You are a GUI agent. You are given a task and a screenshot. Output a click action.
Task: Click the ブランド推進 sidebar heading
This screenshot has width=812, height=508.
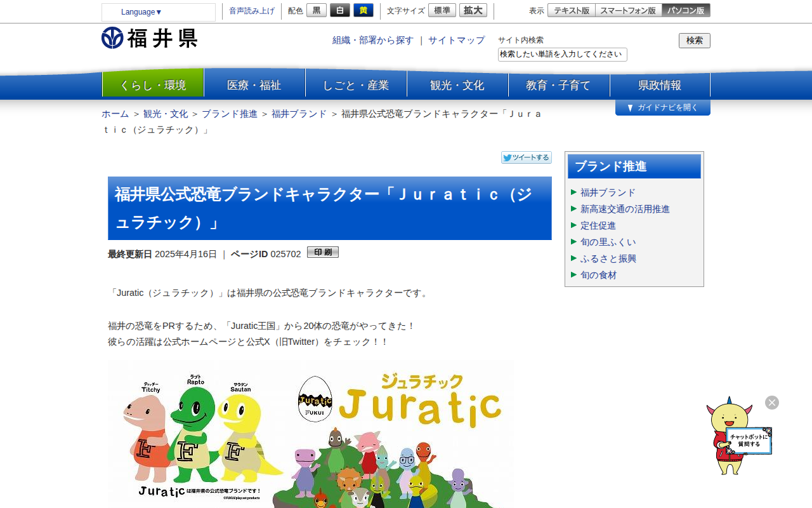(634, 166)
